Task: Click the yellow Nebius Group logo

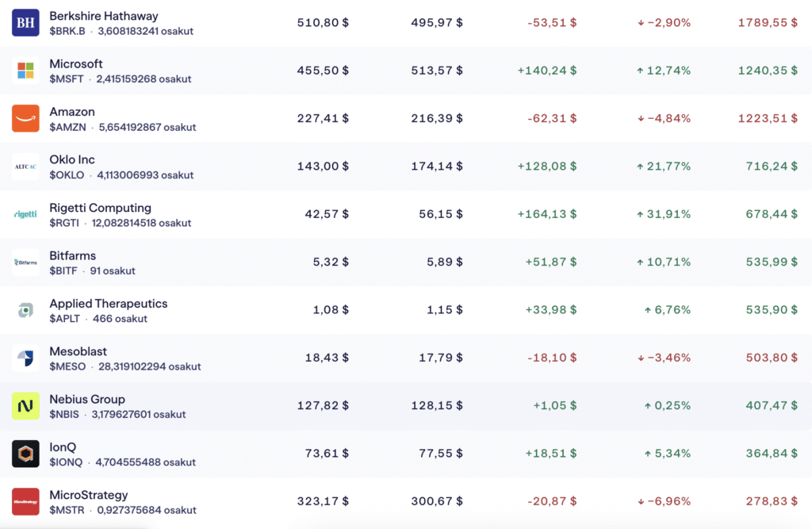Action: click(25, 406)
